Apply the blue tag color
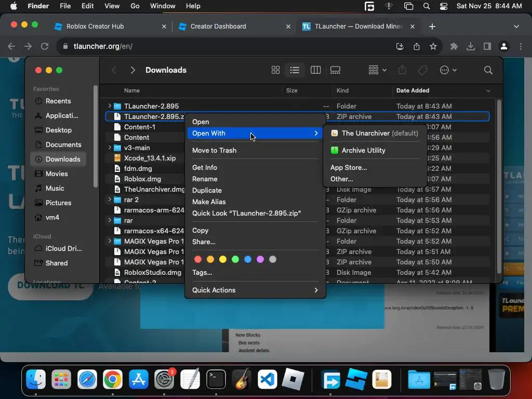The height and width of the screenshot is (399, 532). coord(248,260)
